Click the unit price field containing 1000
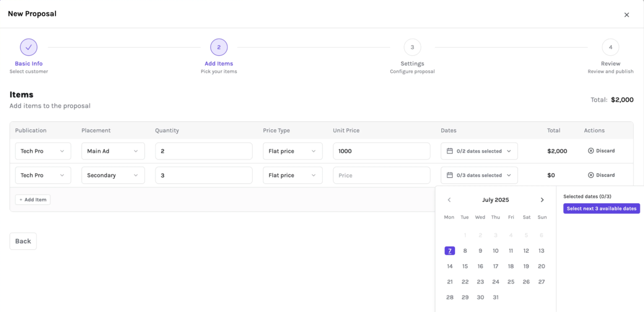This screenshot has height=312, width=644. click(381, 151)
